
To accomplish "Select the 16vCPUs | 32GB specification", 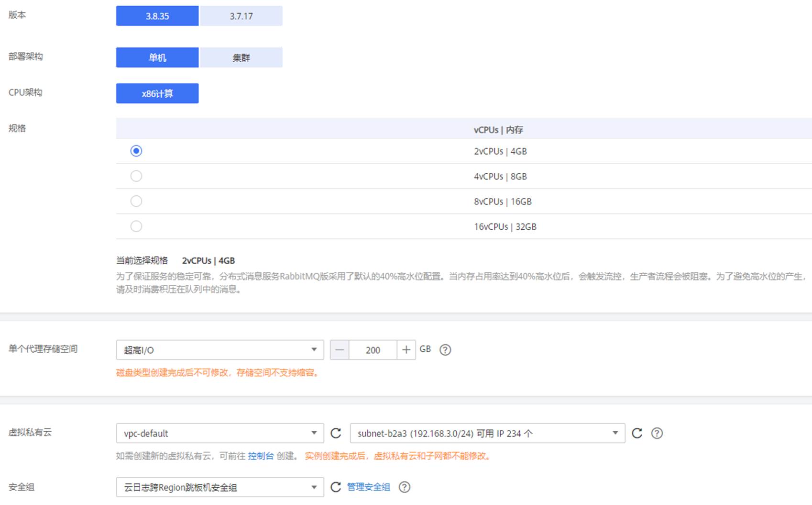I will pyautogui.click(x=136, y=226).
